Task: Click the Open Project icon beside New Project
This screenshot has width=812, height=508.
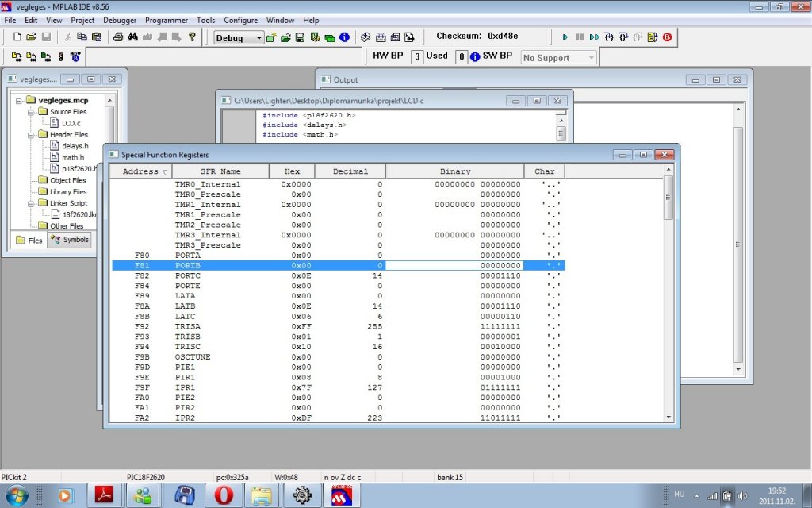Action: point(285,37)
